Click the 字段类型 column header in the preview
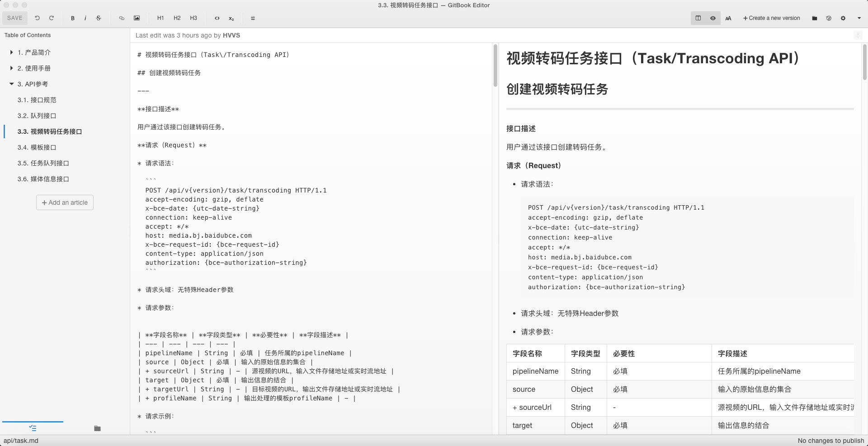This screenshot has width=868, height=446. [585, 353]
